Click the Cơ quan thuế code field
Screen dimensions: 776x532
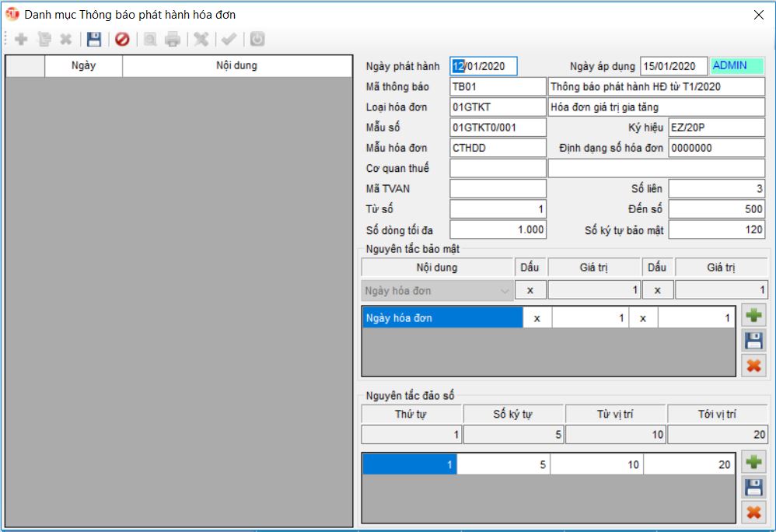tap(498, 168)
